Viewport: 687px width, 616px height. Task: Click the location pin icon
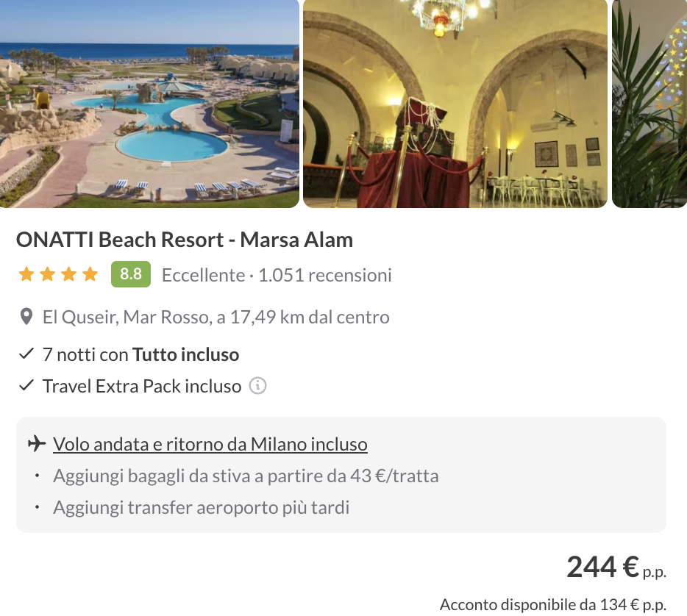[26, 318]
